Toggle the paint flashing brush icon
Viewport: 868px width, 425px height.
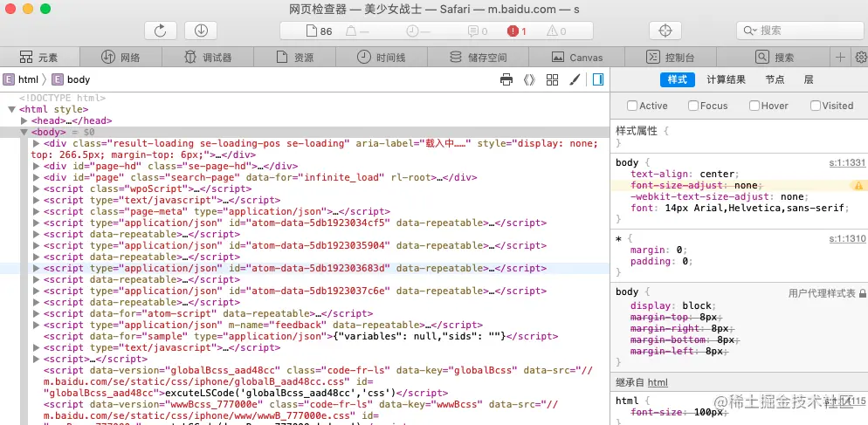pos(575,79)
